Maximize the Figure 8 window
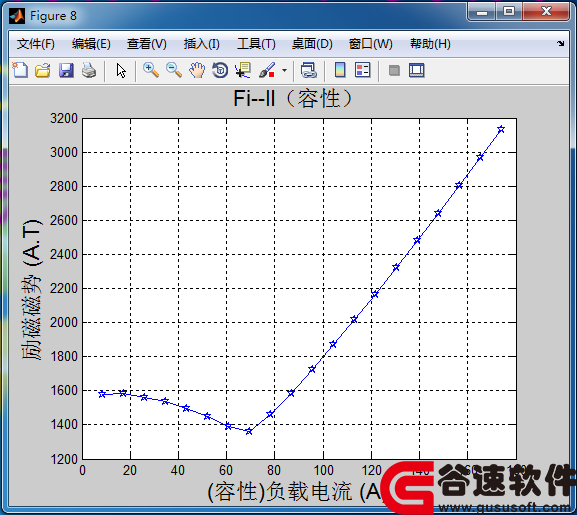 509,12
